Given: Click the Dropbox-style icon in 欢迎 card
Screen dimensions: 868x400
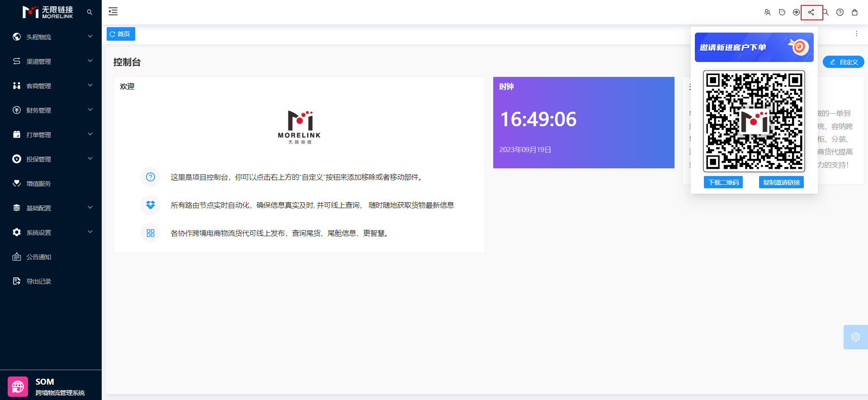Looking at the screenshot, I should coord(151,205).
